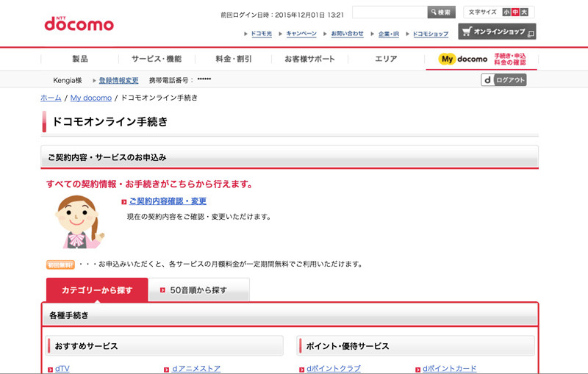
Task: Open the 料金・割引 navigation menu
Action: [233, 59]
